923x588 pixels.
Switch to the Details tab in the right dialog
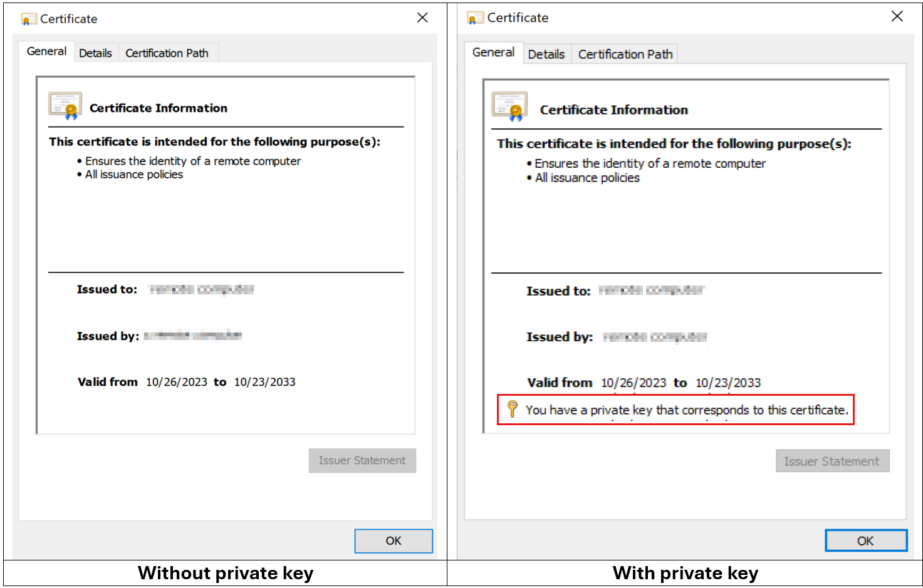point(546,54)
